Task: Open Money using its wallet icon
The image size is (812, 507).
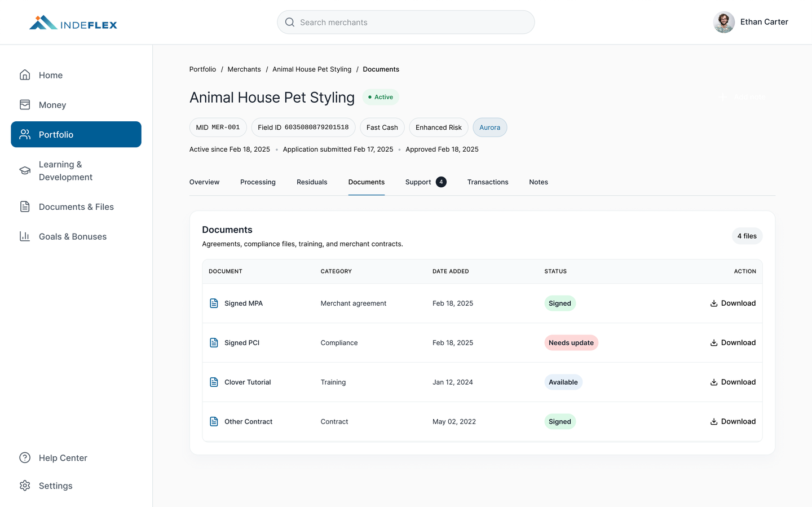Action: point(25,105)
